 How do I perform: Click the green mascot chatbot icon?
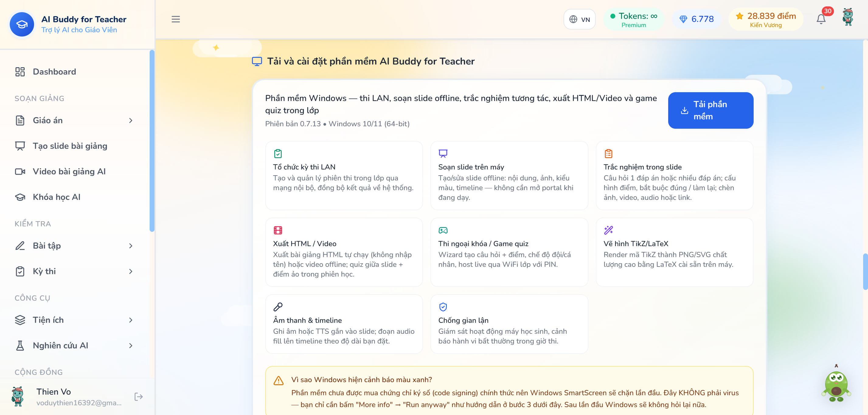coord(836,384)
